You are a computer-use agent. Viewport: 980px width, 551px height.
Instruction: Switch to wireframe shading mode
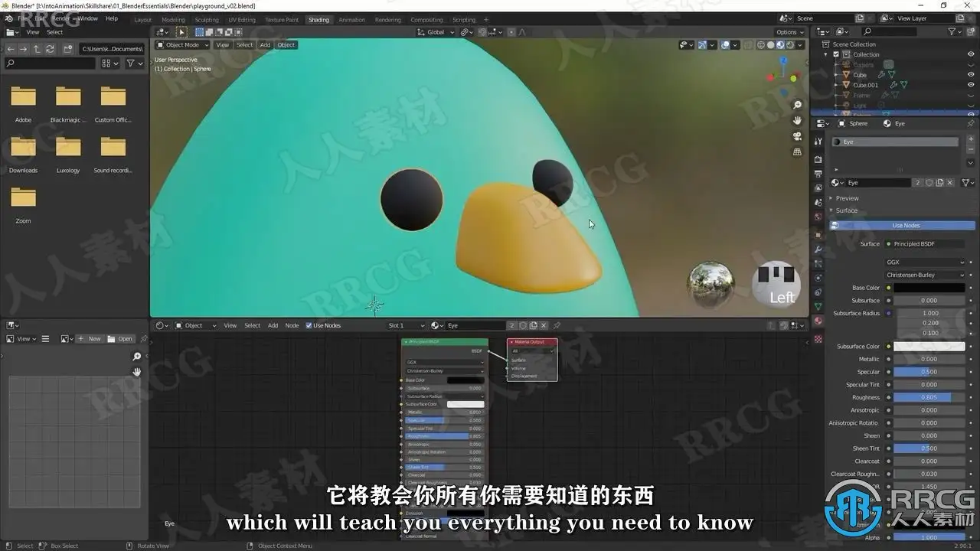pos(760,44)
